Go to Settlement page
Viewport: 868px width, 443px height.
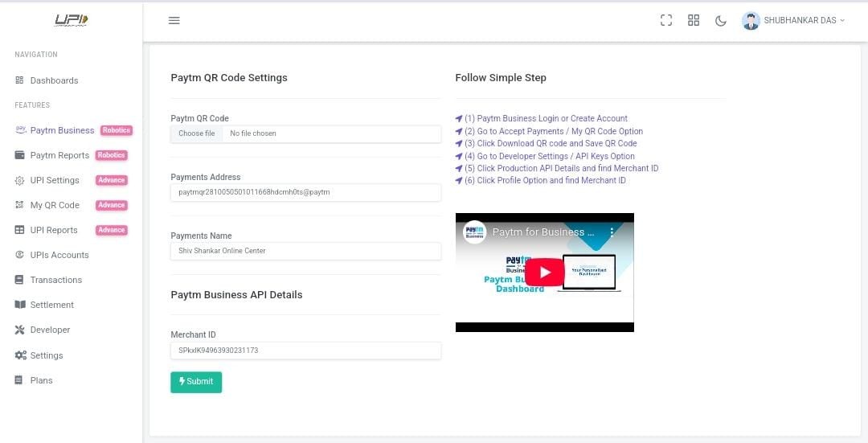(52, 305)
